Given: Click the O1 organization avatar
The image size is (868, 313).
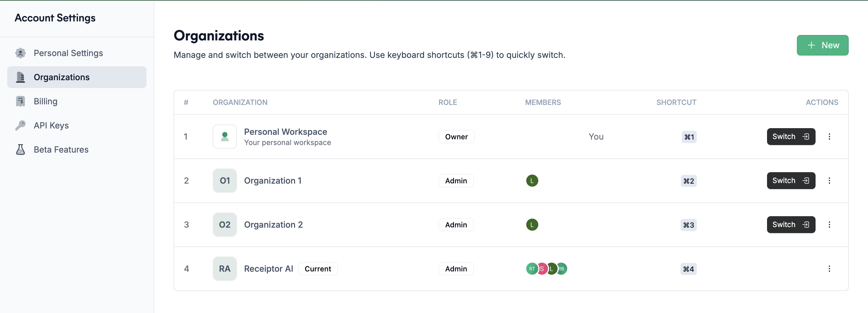Looking at the screenshot, I should point(225,181).
